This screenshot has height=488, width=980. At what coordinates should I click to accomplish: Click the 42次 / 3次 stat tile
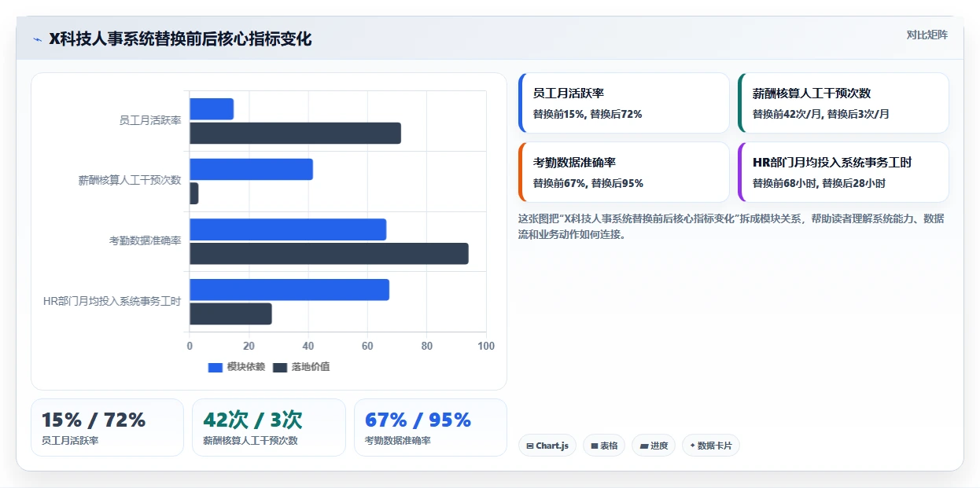point(269,427)
